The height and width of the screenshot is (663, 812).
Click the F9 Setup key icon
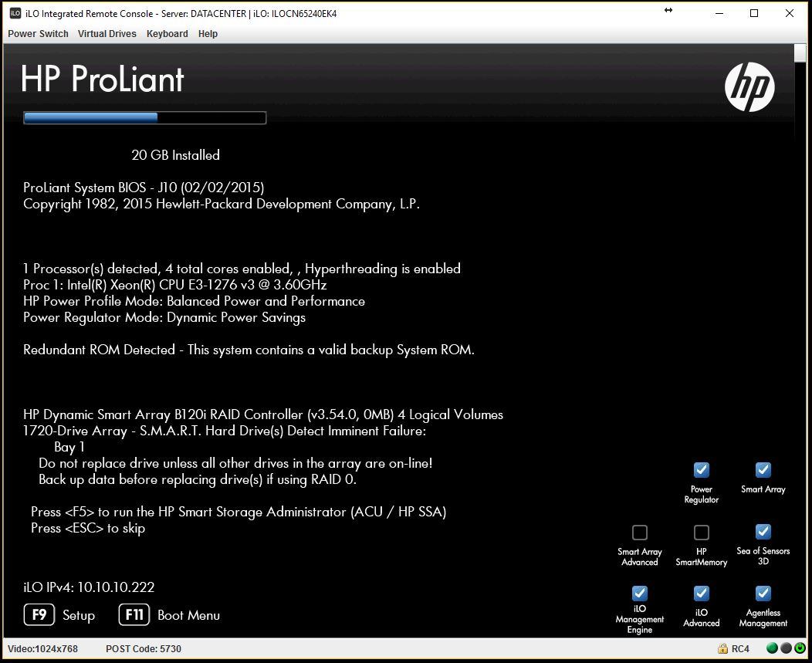tap(39, 615)
